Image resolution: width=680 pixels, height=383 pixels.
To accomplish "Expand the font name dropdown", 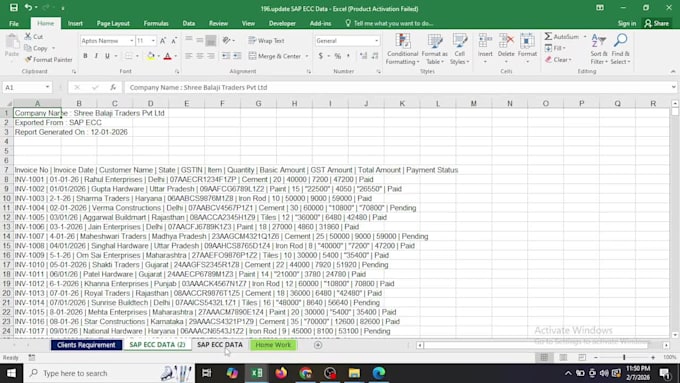I will coord(131,41).
